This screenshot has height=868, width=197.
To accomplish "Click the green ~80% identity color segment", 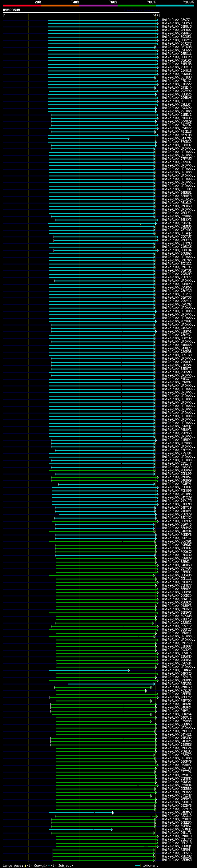I will (x=137, y=6).
